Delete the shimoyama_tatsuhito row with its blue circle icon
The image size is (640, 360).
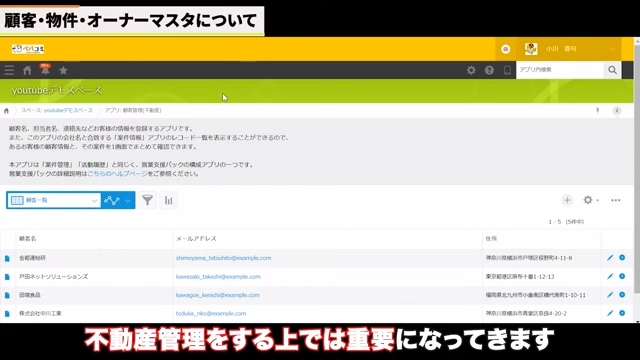pyautogui.click(x=622, y=258)
